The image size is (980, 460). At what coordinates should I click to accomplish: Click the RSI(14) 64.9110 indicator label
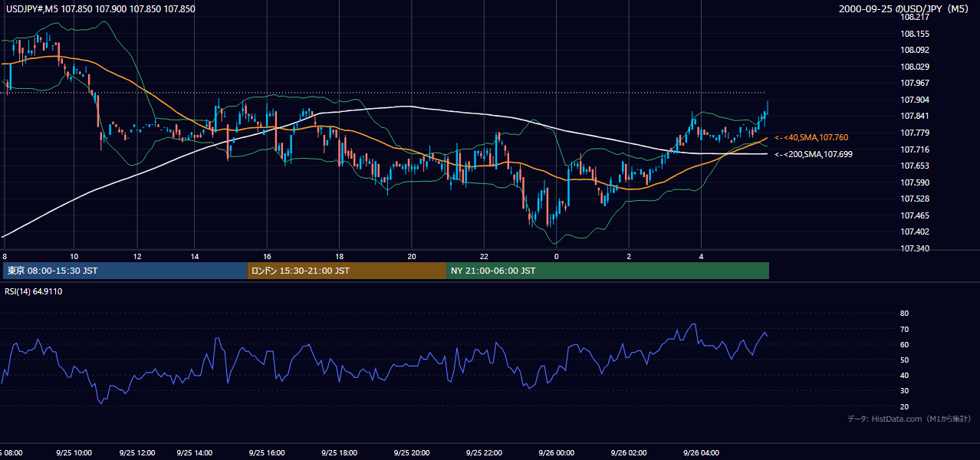[33, 291]
